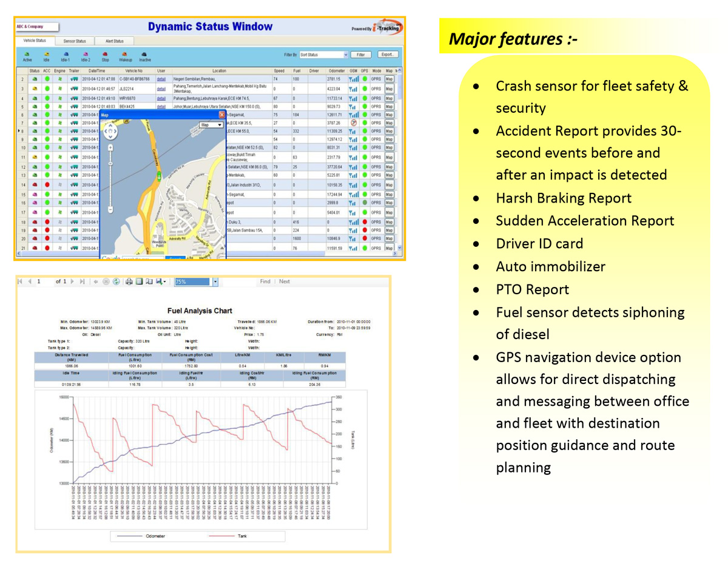Viewport: 728px width, 569px height.
Task: Go to last report page
Action: coord(83,281)
